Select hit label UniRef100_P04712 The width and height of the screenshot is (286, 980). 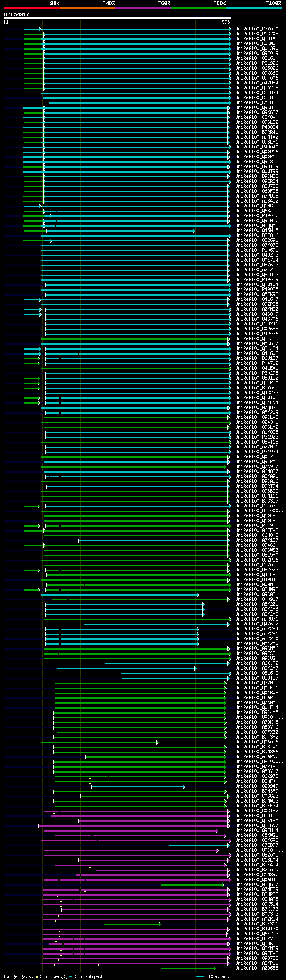[257, 363]
